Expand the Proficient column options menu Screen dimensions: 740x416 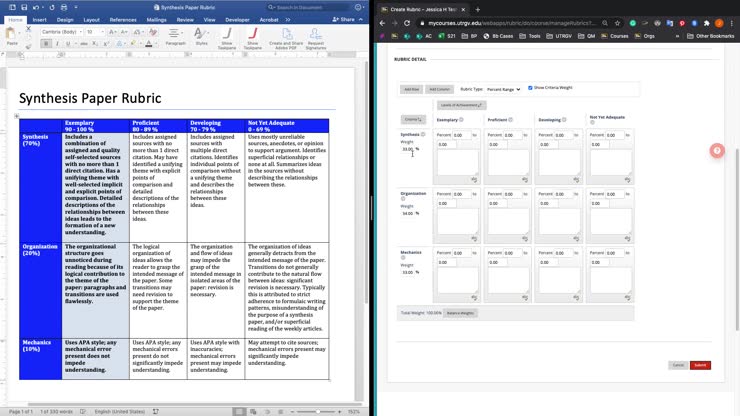(x=511, y=120)
